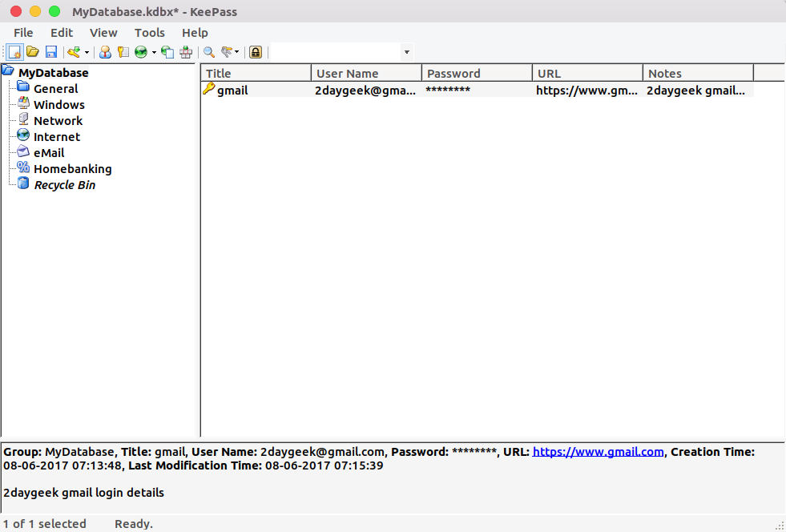Click the Network server icon
This screenshot has width=786, height=532.
(x=23, y=119)
